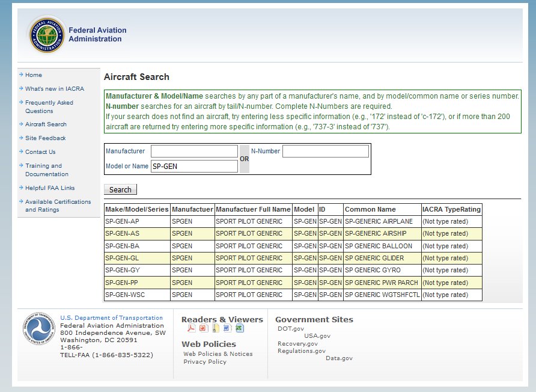The width and height of the screenshot is (536, 392).
Task: Open the PowerPoint viewer icon
Action: [x=203, y=328]
